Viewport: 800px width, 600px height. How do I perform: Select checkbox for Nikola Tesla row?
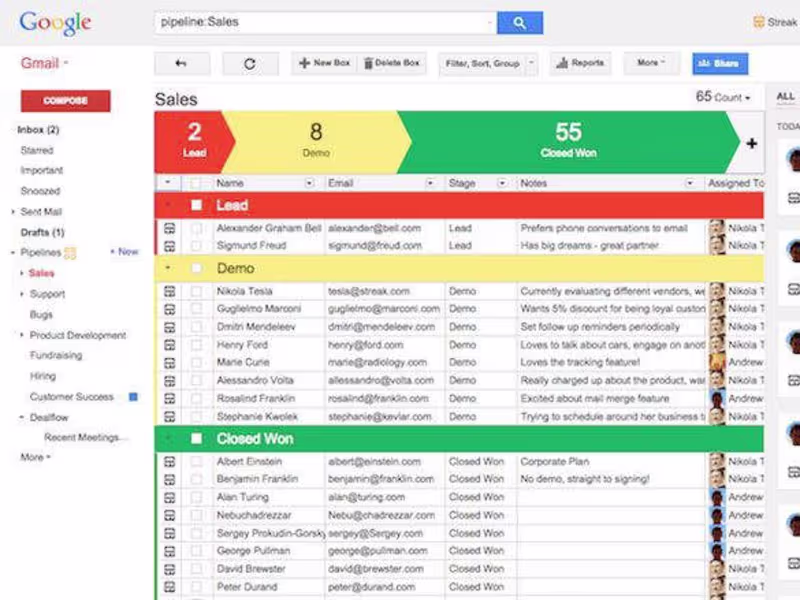point(196,291)
